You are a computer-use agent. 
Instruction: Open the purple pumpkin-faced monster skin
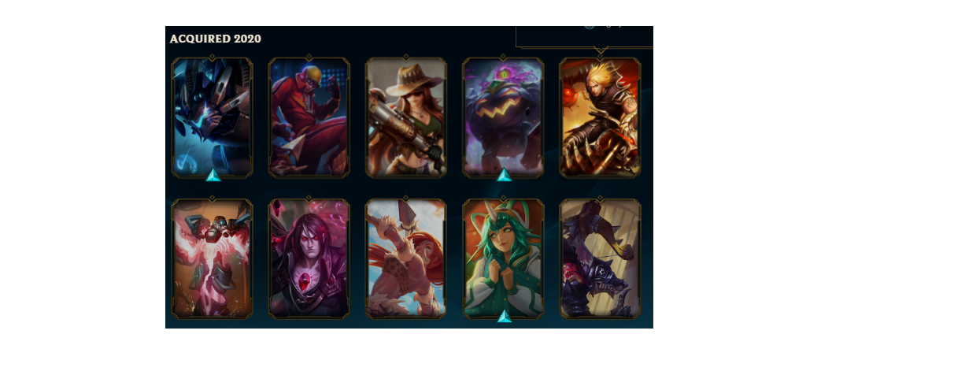[503, 117]
